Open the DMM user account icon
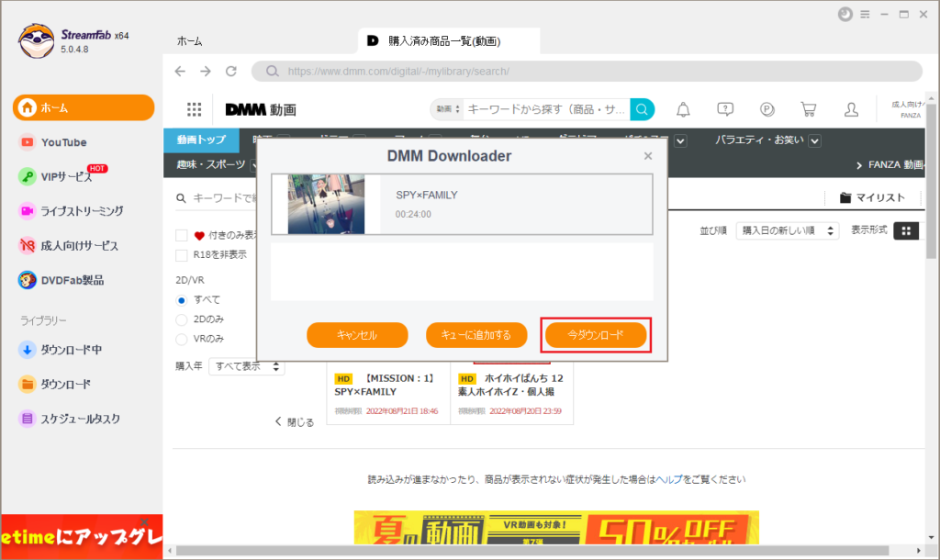This screenshot has width=940, height=560. coord(851,109)
